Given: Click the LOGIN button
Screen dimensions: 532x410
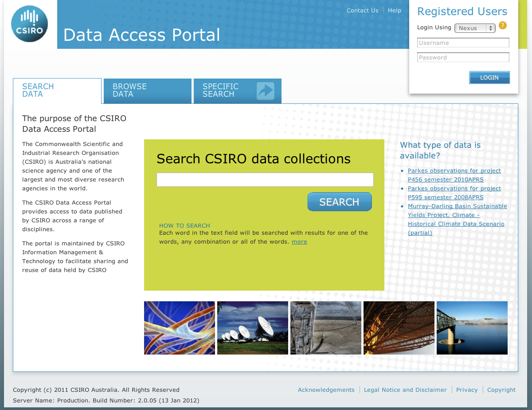Looking at the screenshot, I should 489,78.
